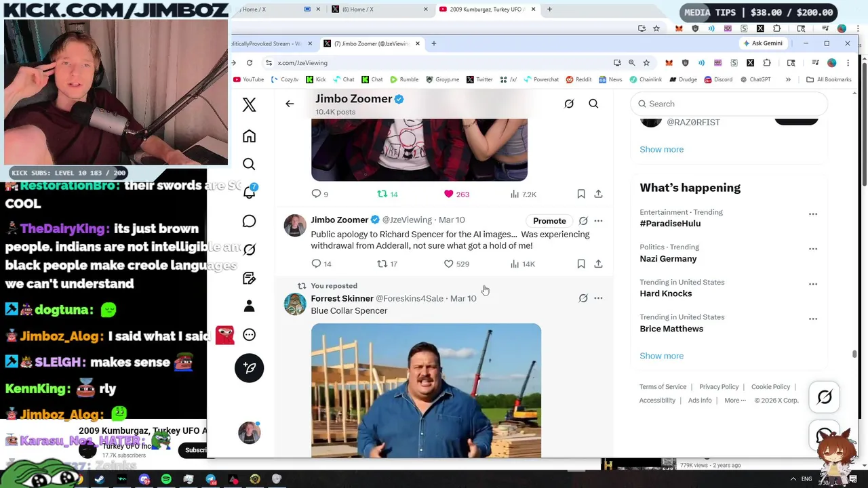Viewport: 868px width, 488px height.
Task: Open All Bookmarks folder
Action: tap(829, 79)
